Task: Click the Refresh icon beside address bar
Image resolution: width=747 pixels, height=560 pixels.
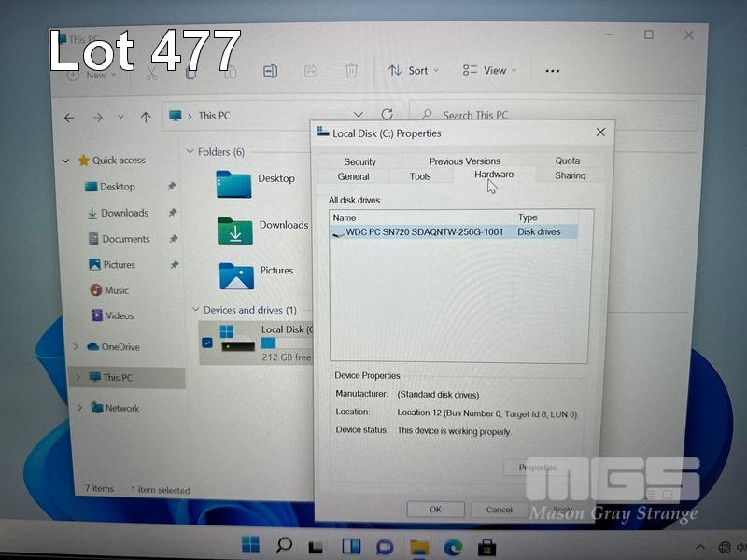Action: point(387,115)
